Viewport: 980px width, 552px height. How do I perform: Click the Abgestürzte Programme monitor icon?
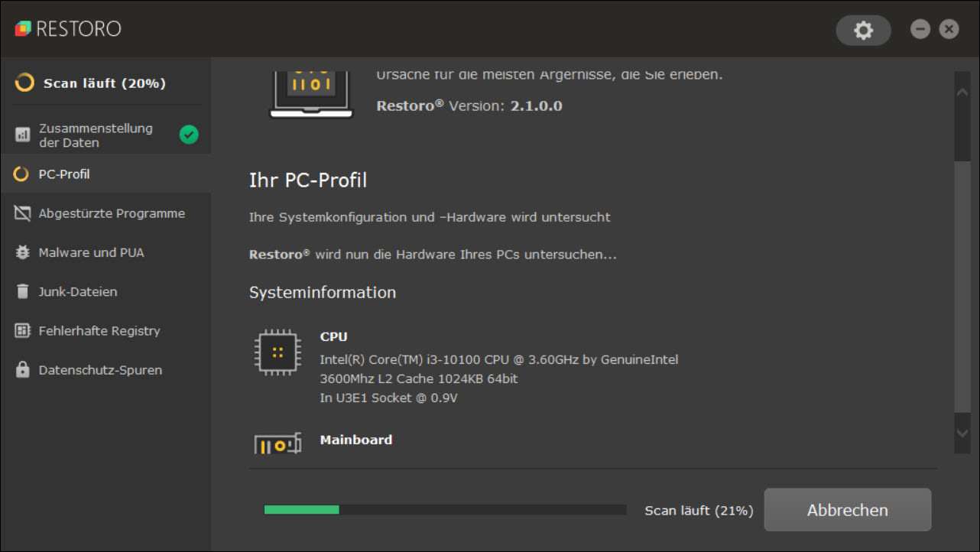(x=23, y=213)
